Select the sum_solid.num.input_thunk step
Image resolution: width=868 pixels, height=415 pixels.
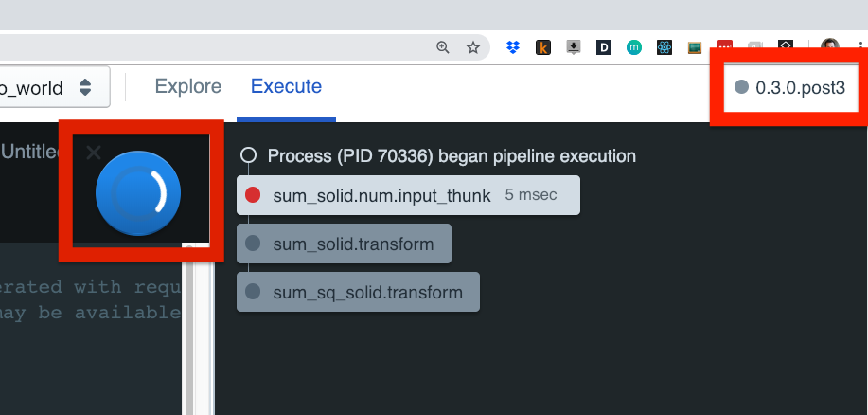[408, 195]
